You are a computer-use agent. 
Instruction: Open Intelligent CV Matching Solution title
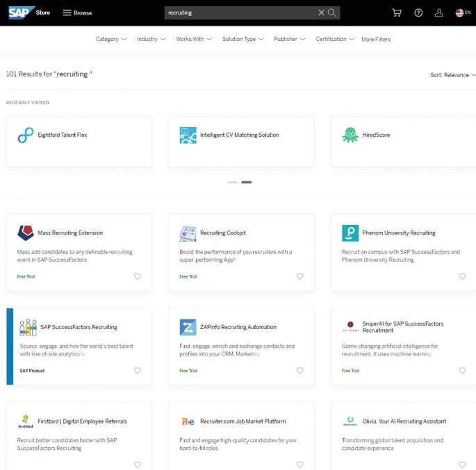pyautogui.click(x=240, y=135)
